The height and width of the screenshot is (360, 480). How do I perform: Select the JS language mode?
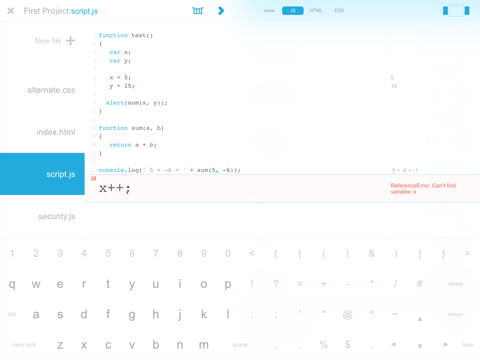pyautogui.click(x=293, y=11)
